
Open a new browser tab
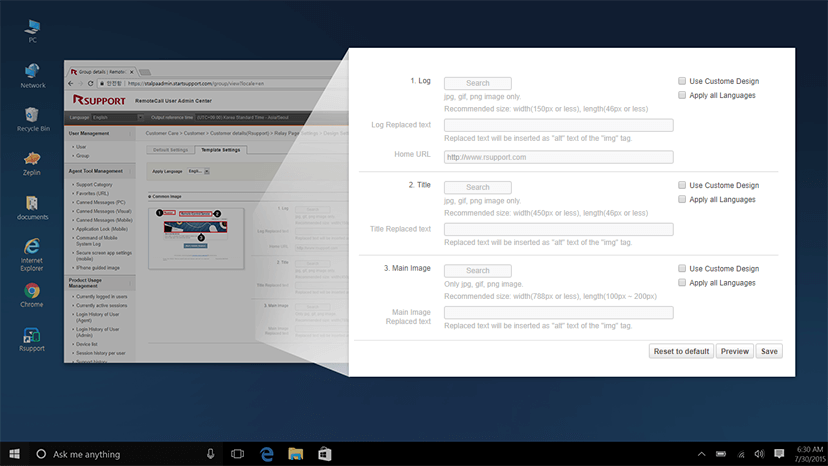[145, 72]
